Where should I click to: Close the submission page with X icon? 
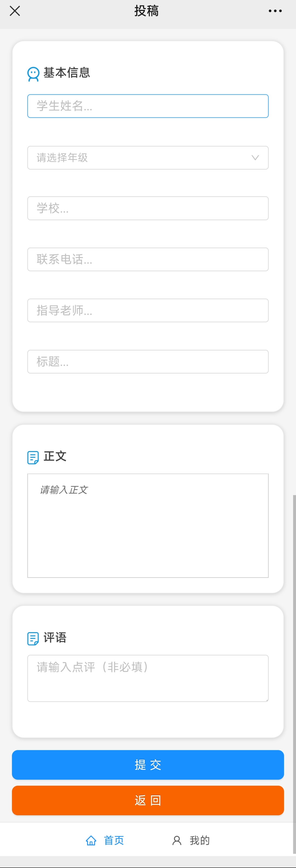pyautogui.click(x=15, y=11)
